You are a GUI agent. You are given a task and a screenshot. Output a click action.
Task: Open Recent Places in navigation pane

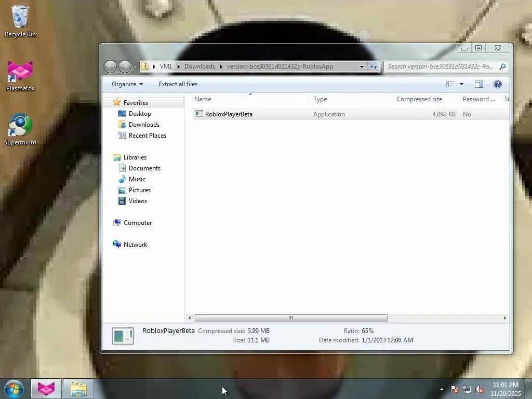pos(147,136)
